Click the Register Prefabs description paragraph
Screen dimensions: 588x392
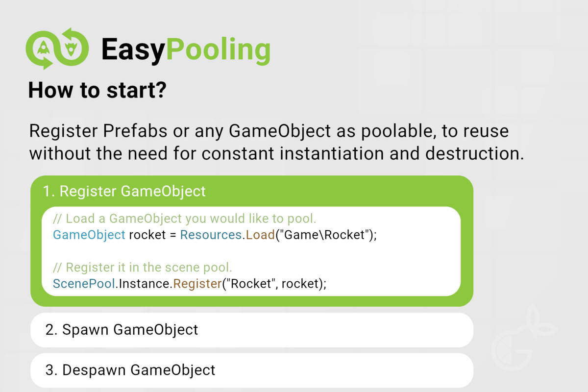[x=277, y=143]
